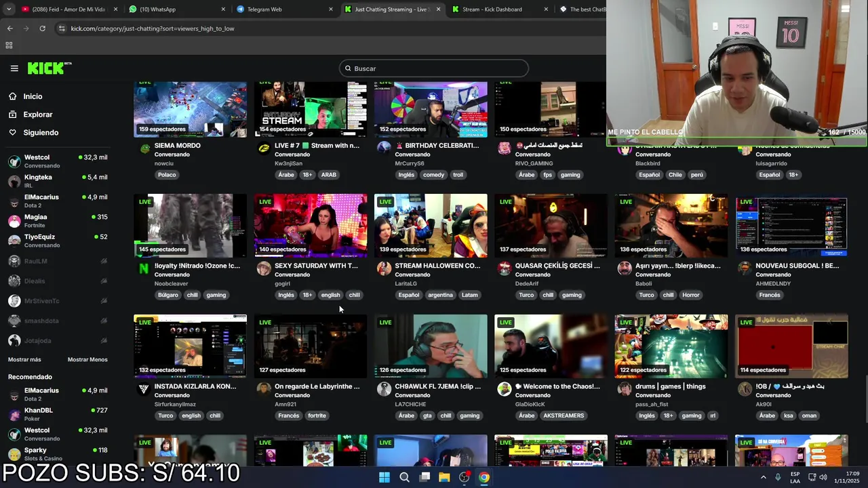Screen dimensions: 868x488
Task: Click the search magnifier in Buscar
Action: click(348, 68)
